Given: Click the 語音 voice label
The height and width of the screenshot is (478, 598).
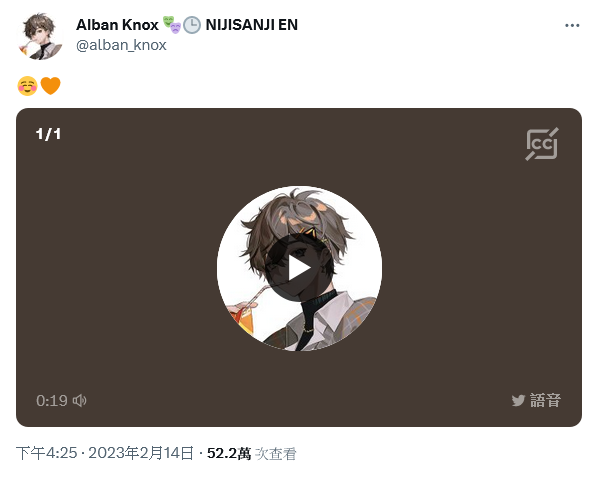Looking at the screenshot, I should point(545,401).
